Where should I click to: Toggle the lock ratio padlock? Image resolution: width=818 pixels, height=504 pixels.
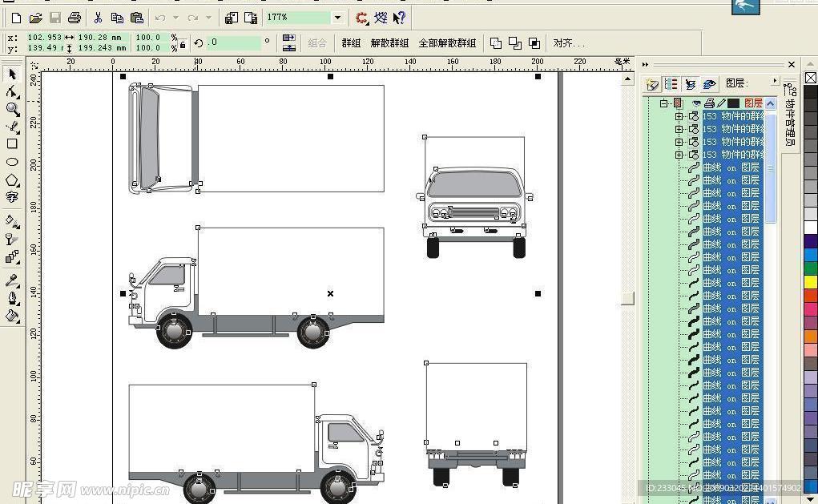point(183,45)
